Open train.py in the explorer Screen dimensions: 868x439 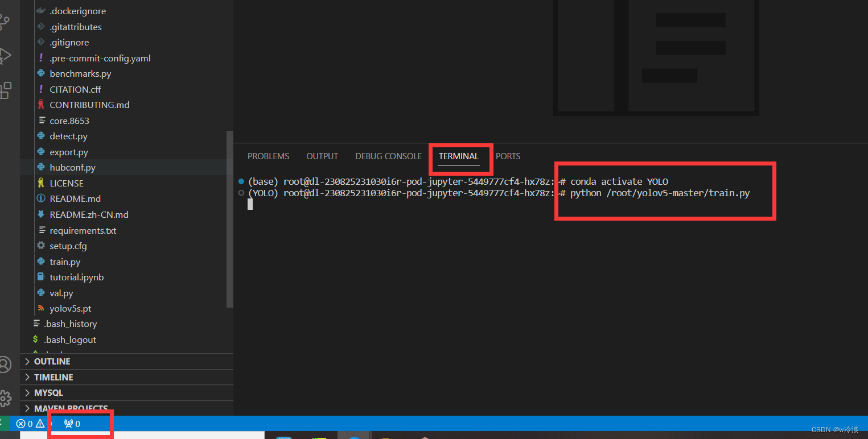pos(65,262)
